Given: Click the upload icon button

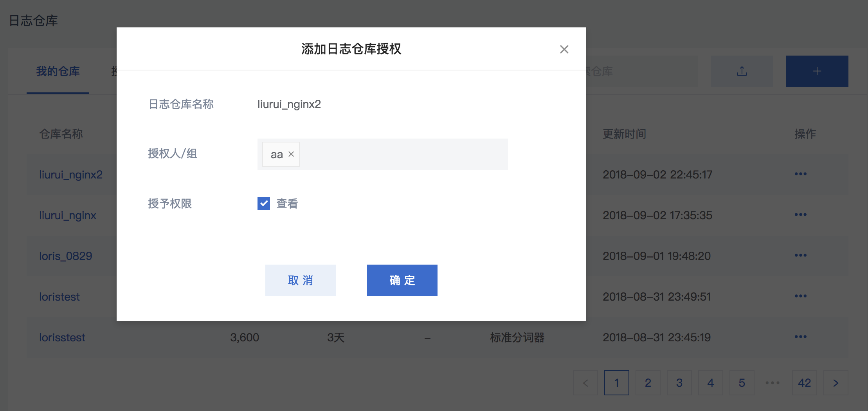Looking at the screenshot, I should 742,71.
